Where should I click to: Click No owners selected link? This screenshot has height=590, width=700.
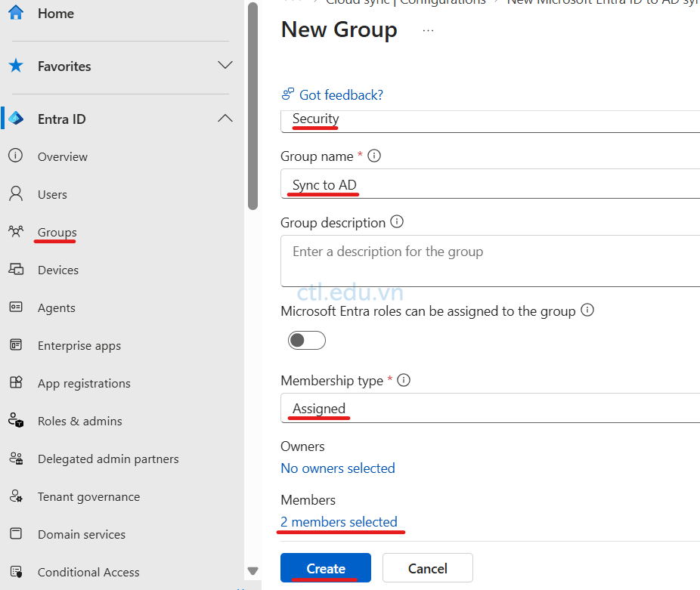coord(337,468)
